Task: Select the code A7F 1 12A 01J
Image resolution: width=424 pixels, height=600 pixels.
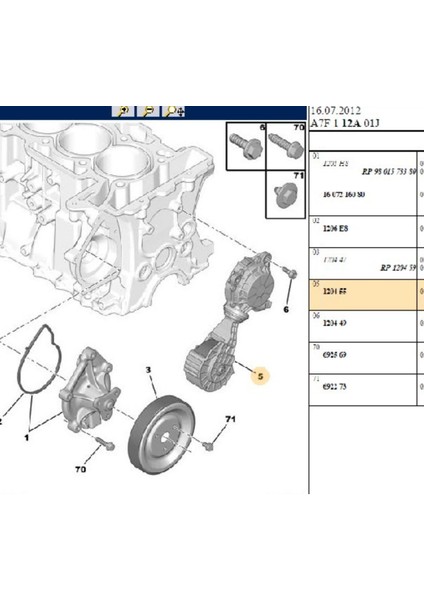Action: (x=344, y=123)
